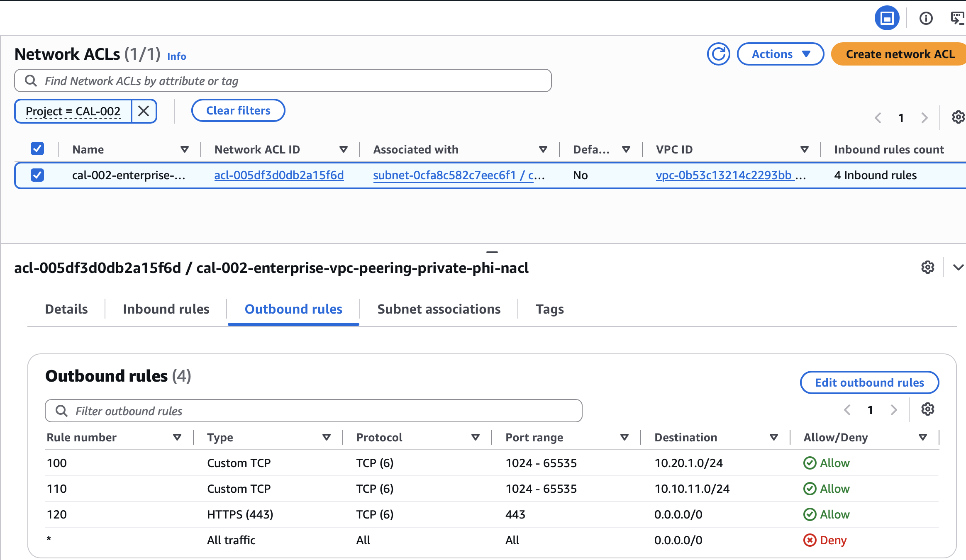Open the Actions dropdown menu

tap(780, 54)
